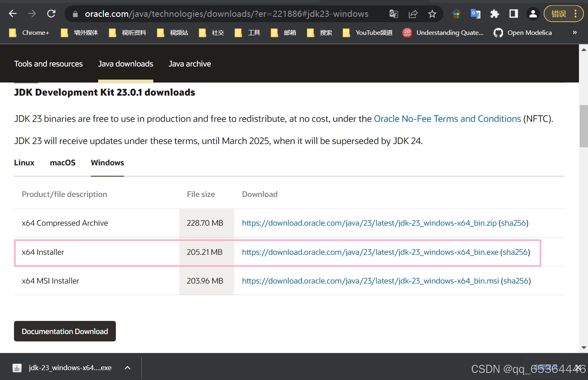The image size is (588, 380).
Task: Select the Java downloads tab
Action: 126,64
